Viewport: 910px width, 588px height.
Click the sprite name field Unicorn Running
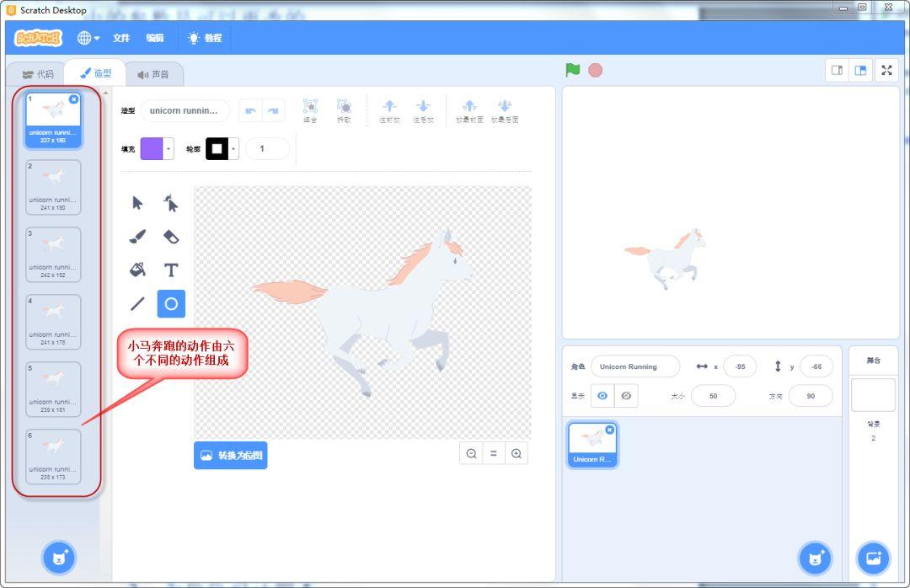tap(635, 366)
